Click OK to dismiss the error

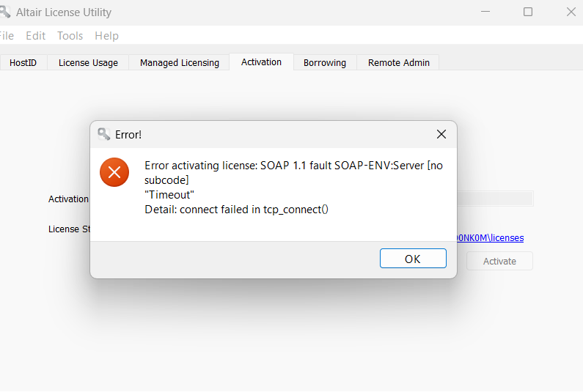point(413,258)
